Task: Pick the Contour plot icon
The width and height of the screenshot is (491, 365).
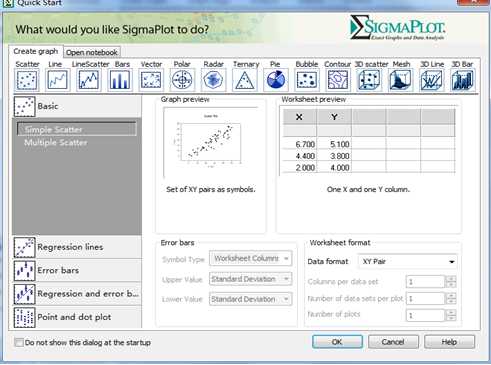Action: 338,80
